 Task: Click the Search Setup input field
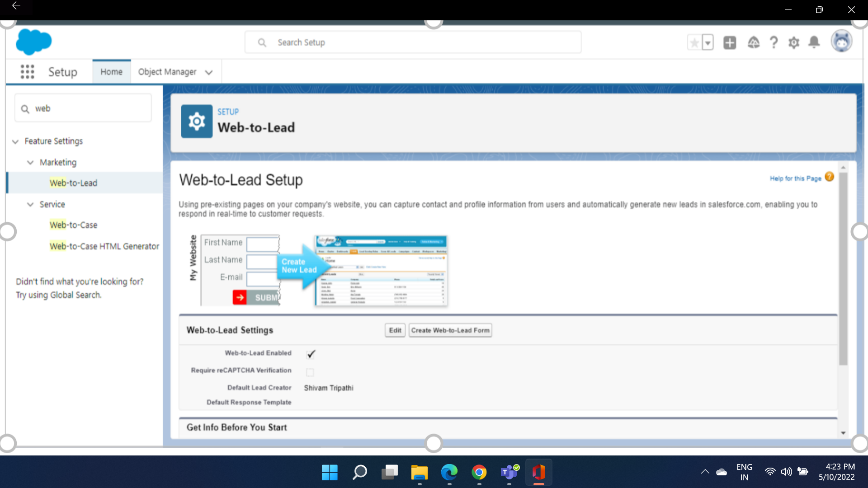pyautogui.click(x=412, y=42)
